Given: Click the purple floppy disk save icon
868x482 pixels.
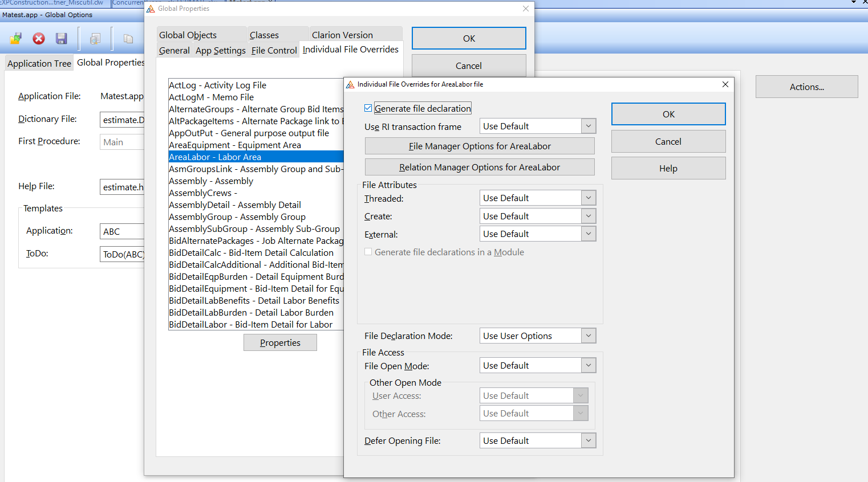Looking at the screenshot, I should [x=62, y=38].
